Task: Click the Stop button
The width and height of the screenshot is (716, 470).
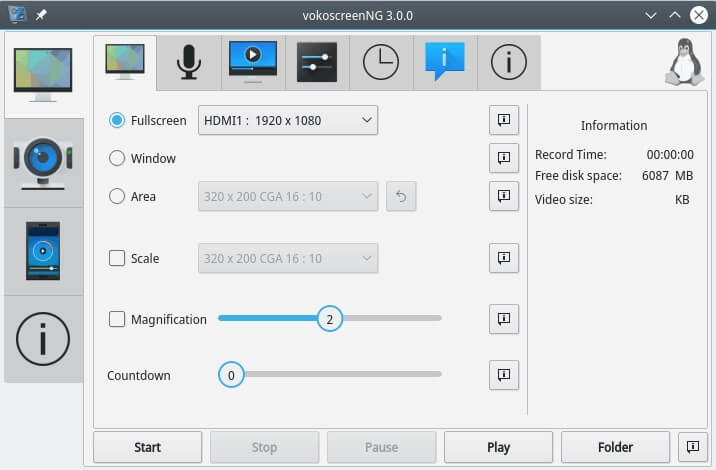Action: click(264, 447)
